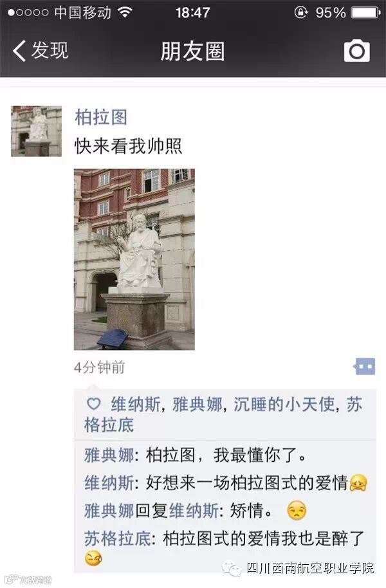Viewport: 386px width, 588px height.
Task: Tap the heart icon in likes list
Action: pyautogui.click(x=93, y=404)
